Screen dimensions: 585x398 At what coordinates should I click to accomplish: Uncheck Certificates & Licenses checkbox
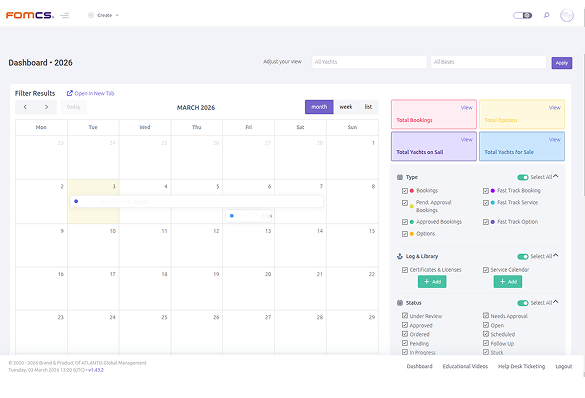pyautogui.click(x=405, y=270)
